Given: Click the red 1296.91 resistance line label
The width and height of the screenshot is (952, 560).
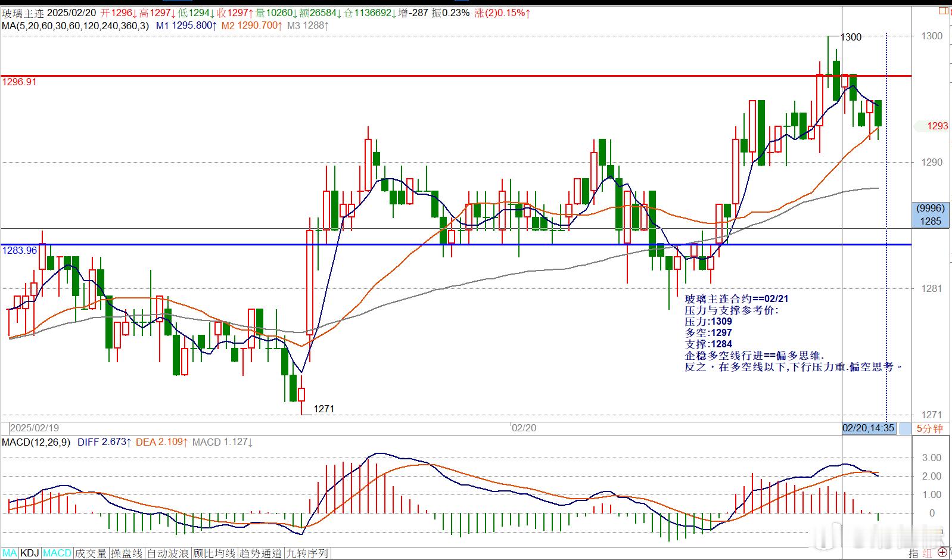Looking at the screenshot, I should click(x=19, y=82).
